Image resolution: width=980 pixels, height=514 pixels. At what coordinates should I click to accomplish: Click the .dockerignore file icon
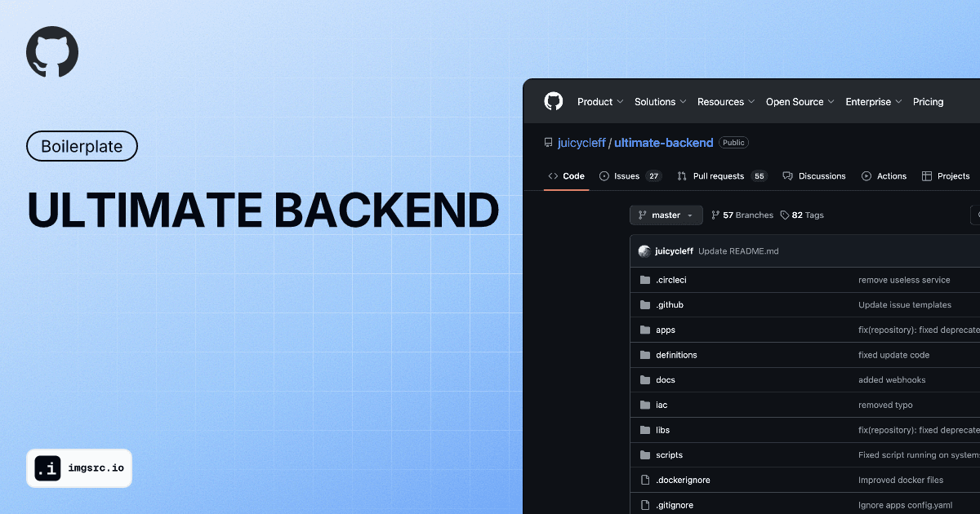644,481
